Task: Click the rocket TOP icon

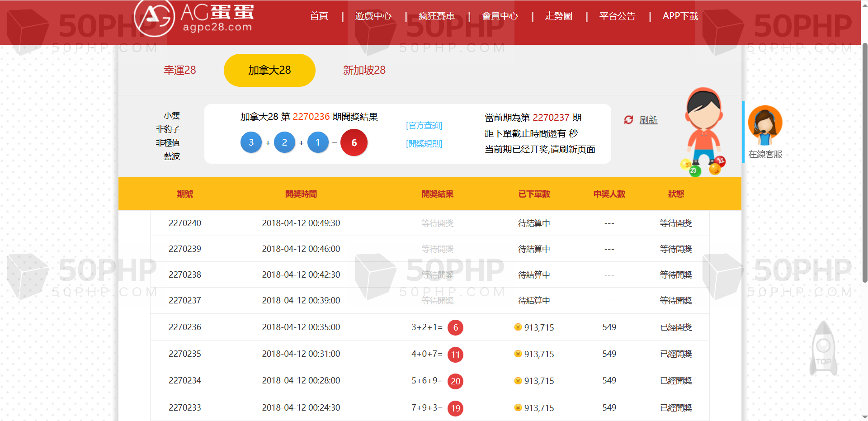Action: click(x=823, y=348)
